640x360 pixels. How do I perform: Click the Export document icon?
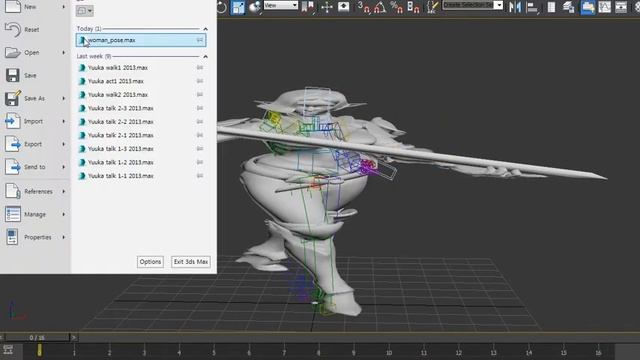point(13,144)
